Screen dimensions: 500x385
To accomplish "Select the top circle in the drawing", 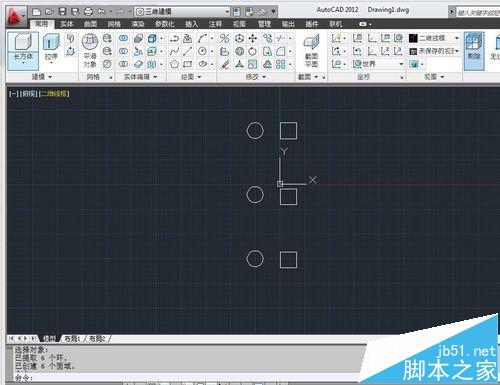I will pyautogui.click(x=255, y=130).
